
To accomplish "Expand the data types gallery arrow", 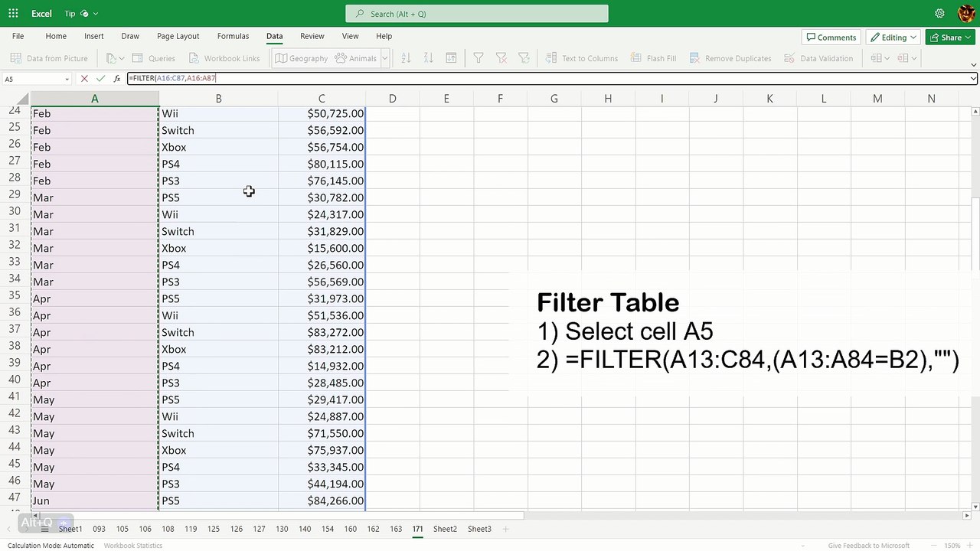I will pyautogui.click(x=385, y=58).
